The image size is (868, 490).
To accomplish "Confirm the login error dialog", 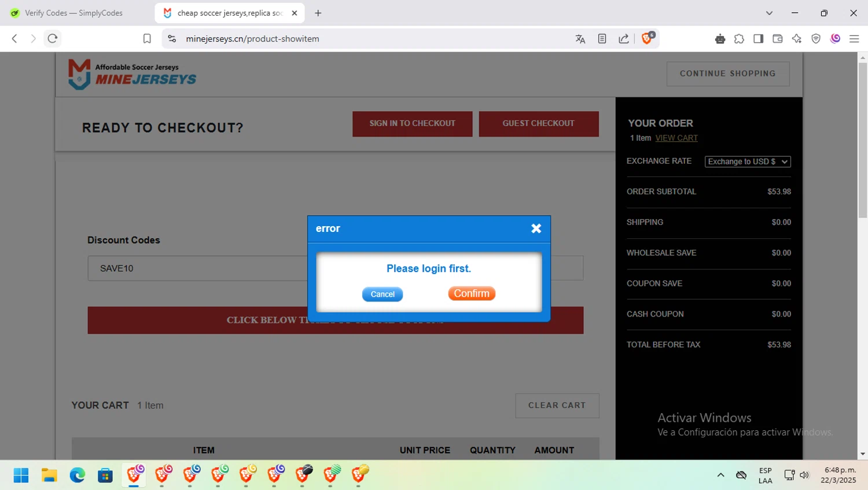I will click(472, 293).
